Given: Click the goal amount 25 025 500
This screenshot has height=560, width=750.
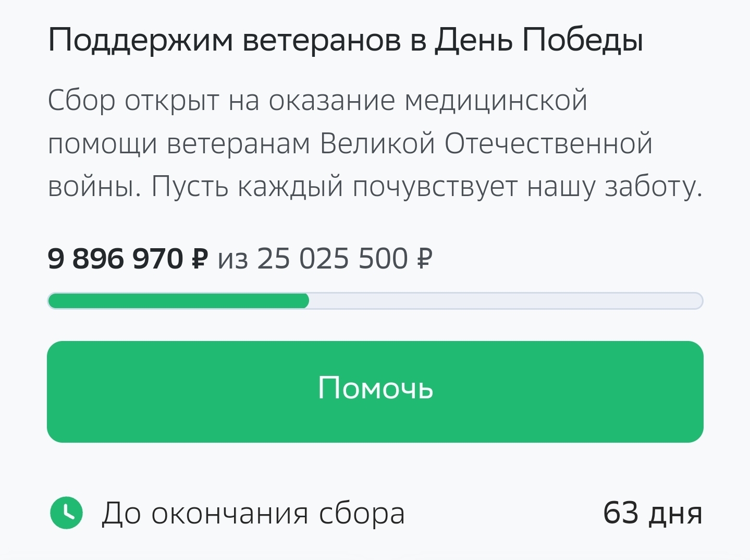Looking at the screenshot, I should (x=332, y=259).
